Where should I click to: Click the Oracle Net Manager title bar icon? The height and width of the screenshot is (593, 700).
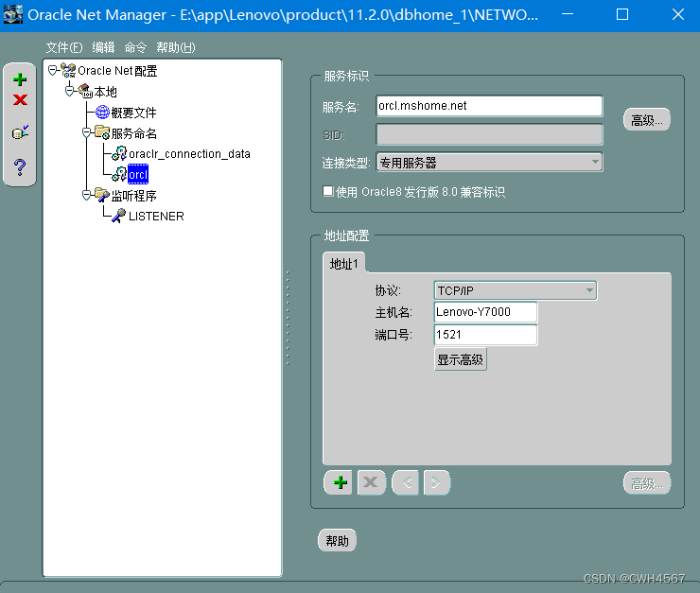13,15
